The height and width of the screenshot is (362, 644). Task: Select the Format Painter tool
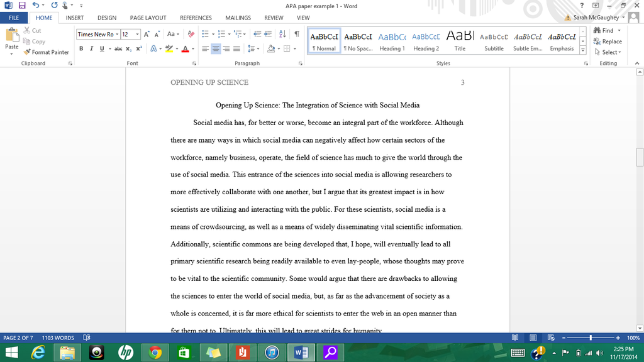click(x=47, y=52)
